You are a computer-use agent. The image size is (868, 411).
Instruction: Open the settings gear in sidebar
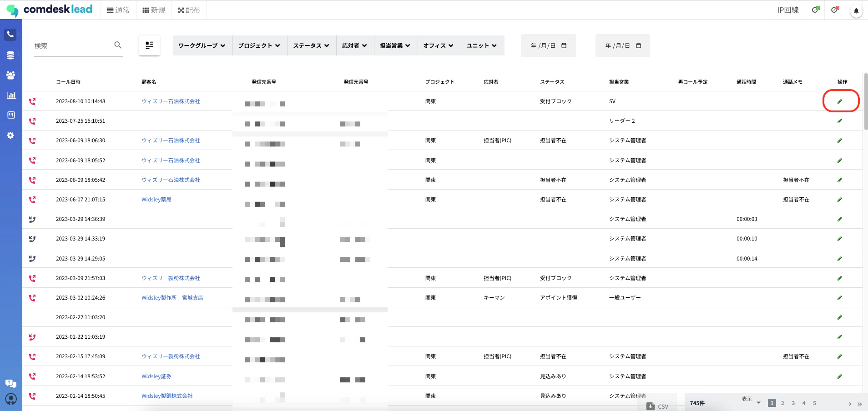tap(10, 135)
